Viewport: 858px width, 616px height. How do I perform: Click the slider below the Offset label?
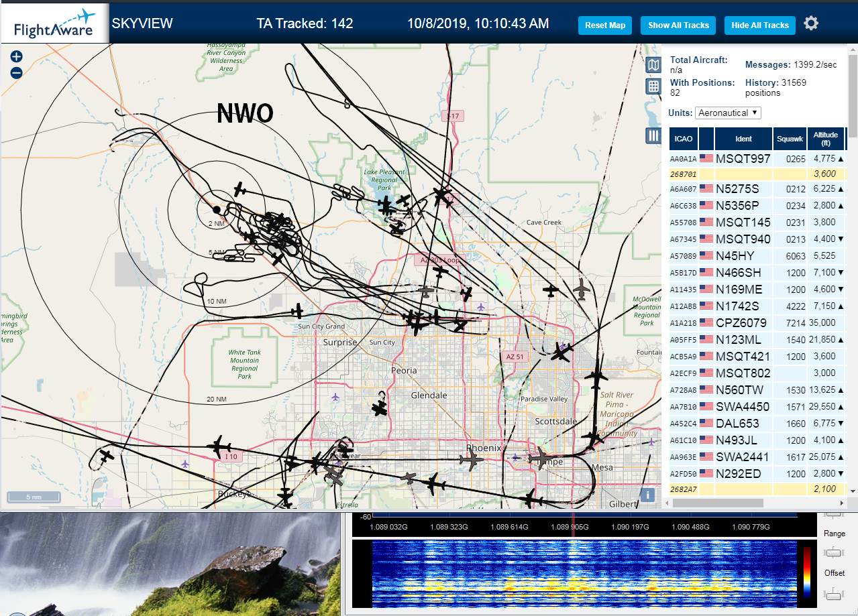[834, 593]
